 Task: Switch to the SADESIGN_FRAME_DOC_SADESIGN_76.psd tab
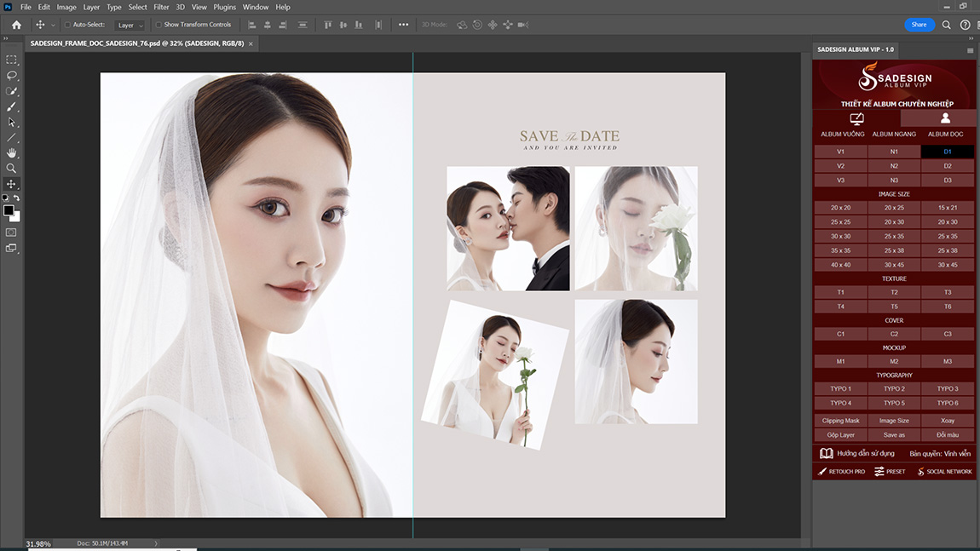click(x=136, y=43)
